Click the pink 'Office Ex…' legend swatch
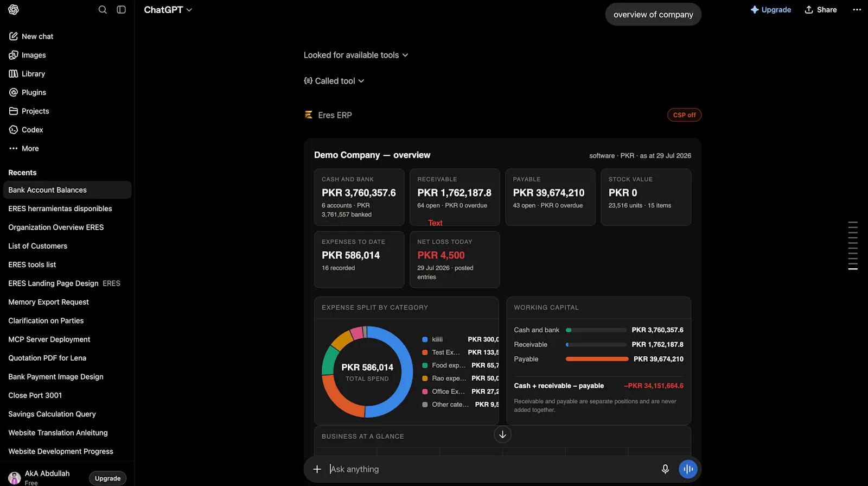The width and height of the screenshot is (868, 486). (425, 392)
